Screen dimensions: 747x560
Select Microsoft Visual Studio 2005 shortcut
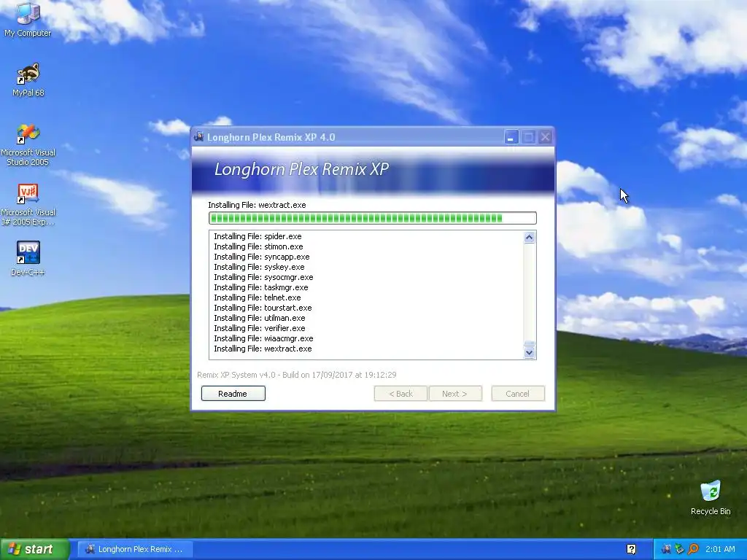(28, 145)
